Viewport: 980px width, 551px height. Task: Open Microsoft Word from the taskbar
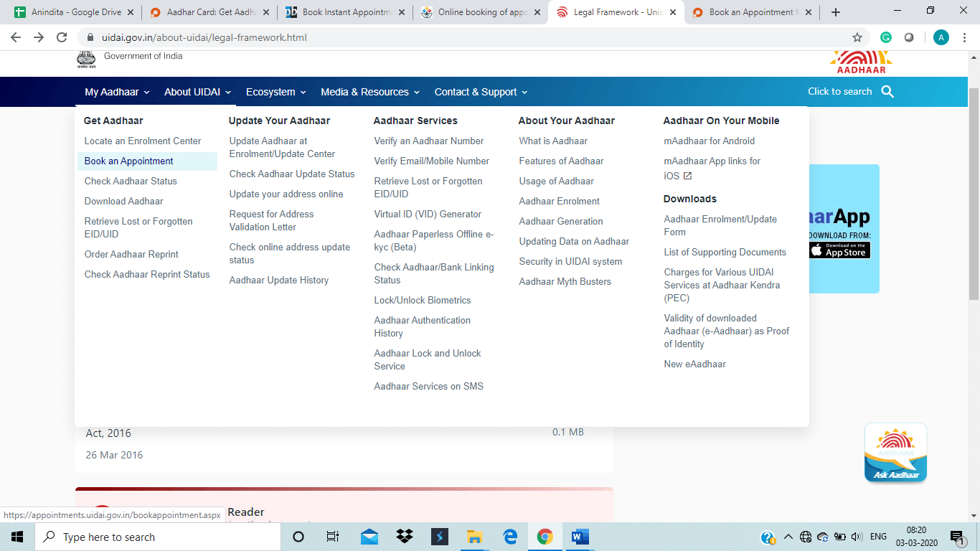580,537
